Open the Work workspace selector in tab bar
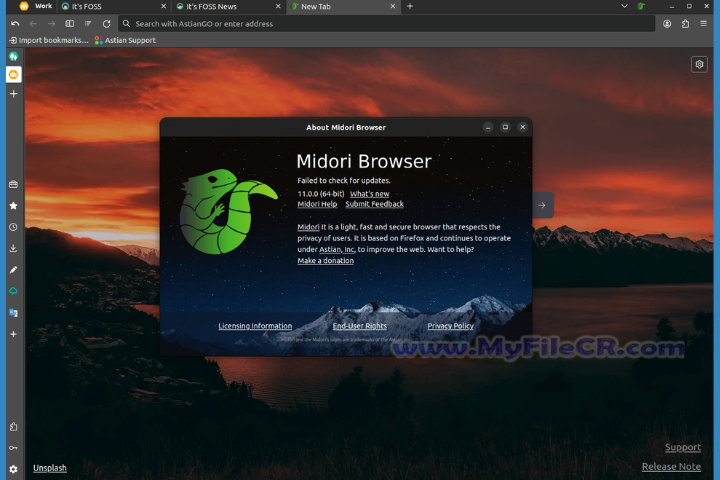Screen dimensions: 720x480 [x=36, y=6]
